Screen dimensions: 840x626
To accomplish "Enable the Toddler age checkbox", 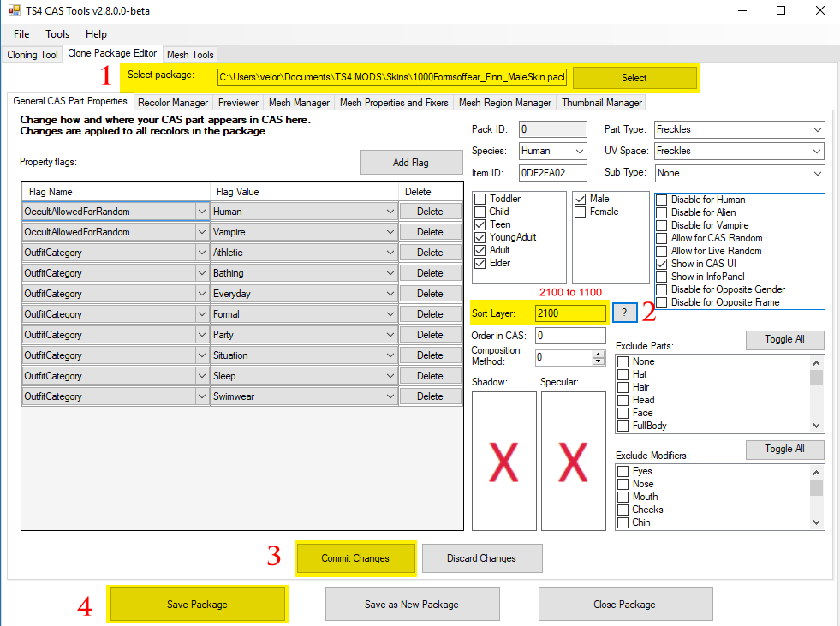I will tap(480, 199).
